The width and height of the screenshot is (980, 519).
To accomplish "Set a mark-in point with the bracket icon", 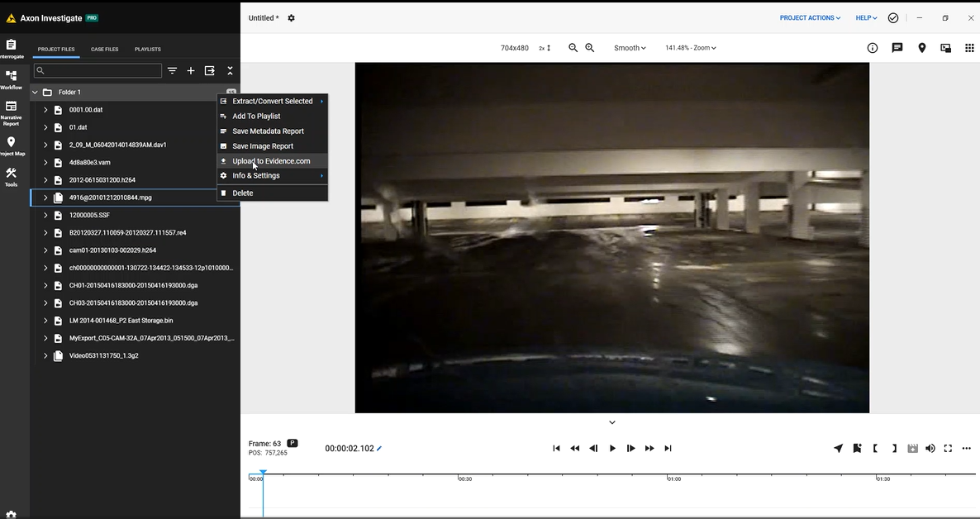I will [875, 448].
